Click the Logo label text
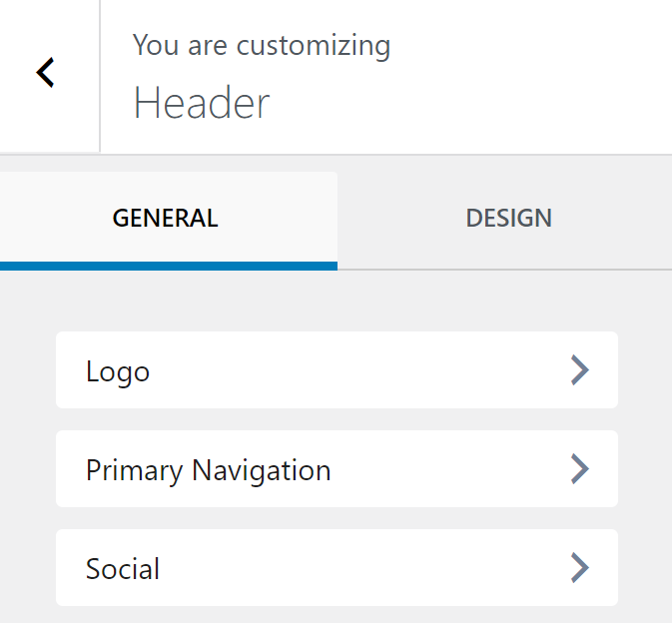The width and height of the screenshot is (672, 623). tap(118, 371)
